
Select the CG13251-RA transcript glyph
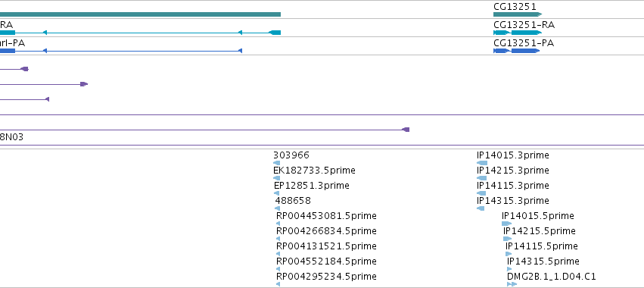tap(518, 33)
